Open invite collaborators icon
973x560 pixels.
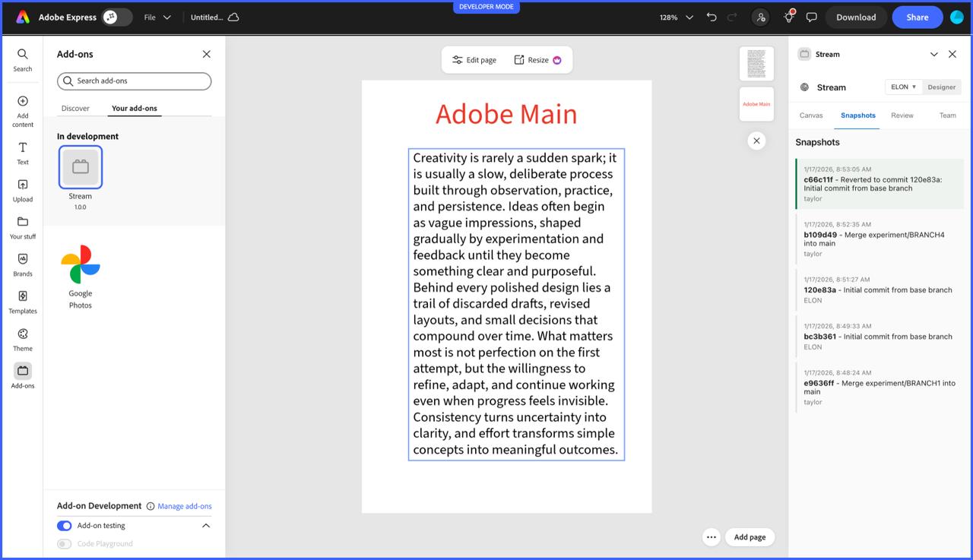(760, 17)
